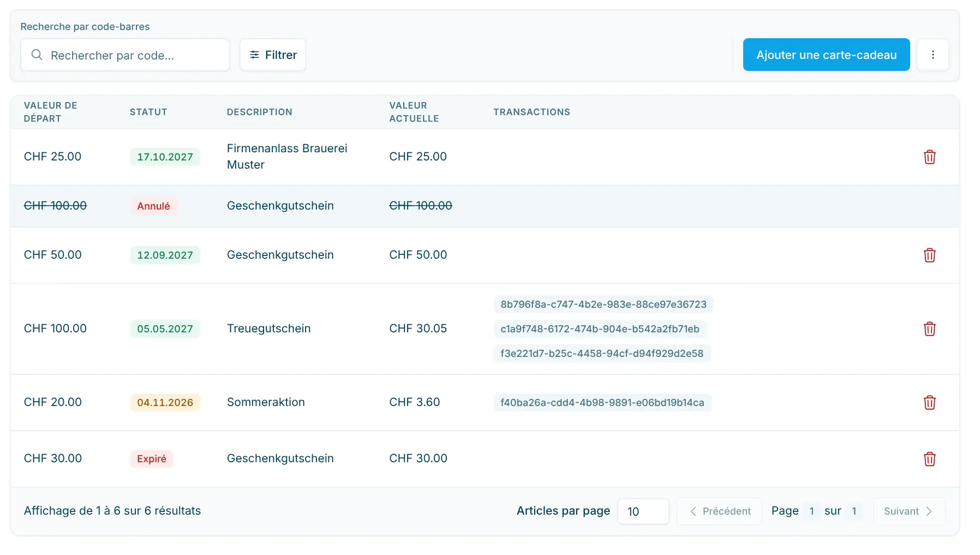This screenshot has width=980, height=555.
Task: Delete the Treuegutschein gift card
Action: [929, 329]
